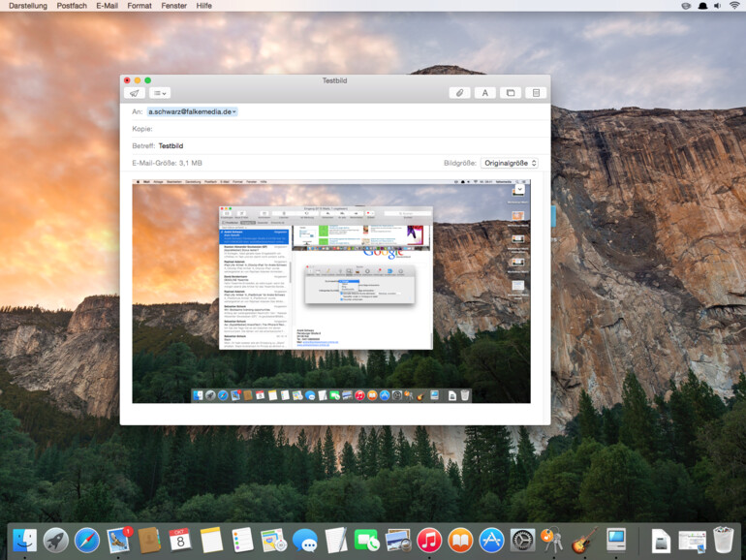Open Keychain Access keys icon in Dock
Viewport: 746px width, 560px height.
(553, 541)
